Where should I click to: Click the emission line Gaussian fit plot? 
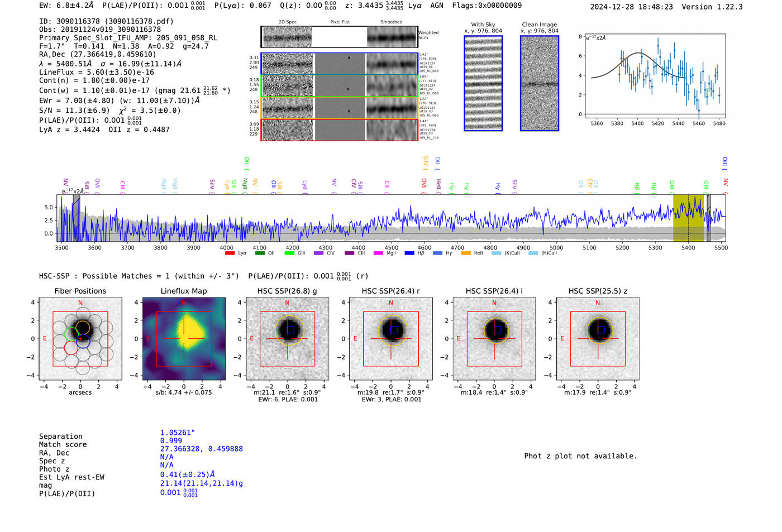coord(655,76)
